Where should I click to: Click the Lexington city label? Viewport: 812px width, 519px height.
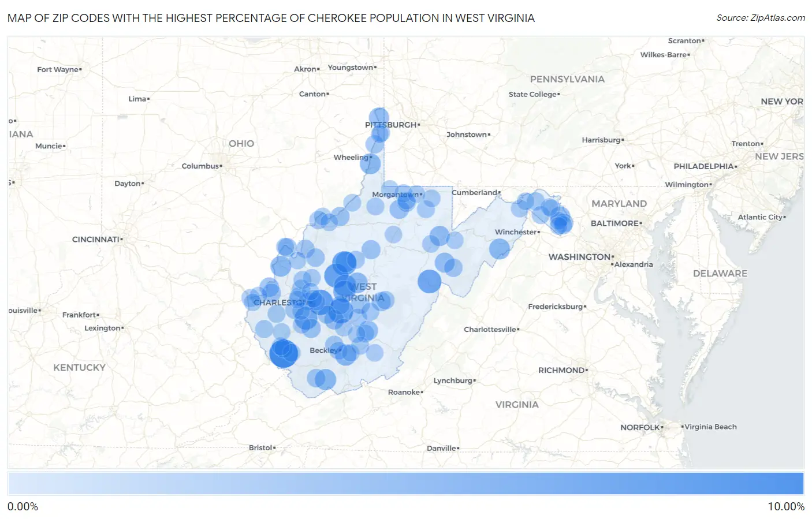[x=103, y=328]
